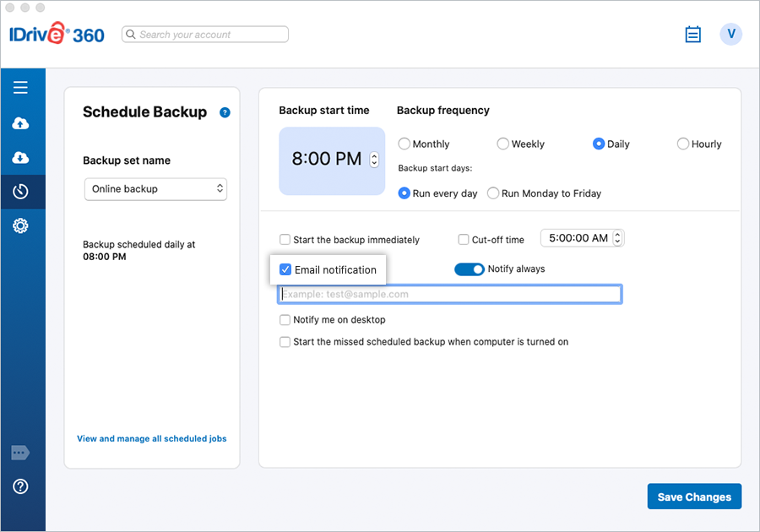Open the cloud backup upload icon

click(x=20, y=123)
